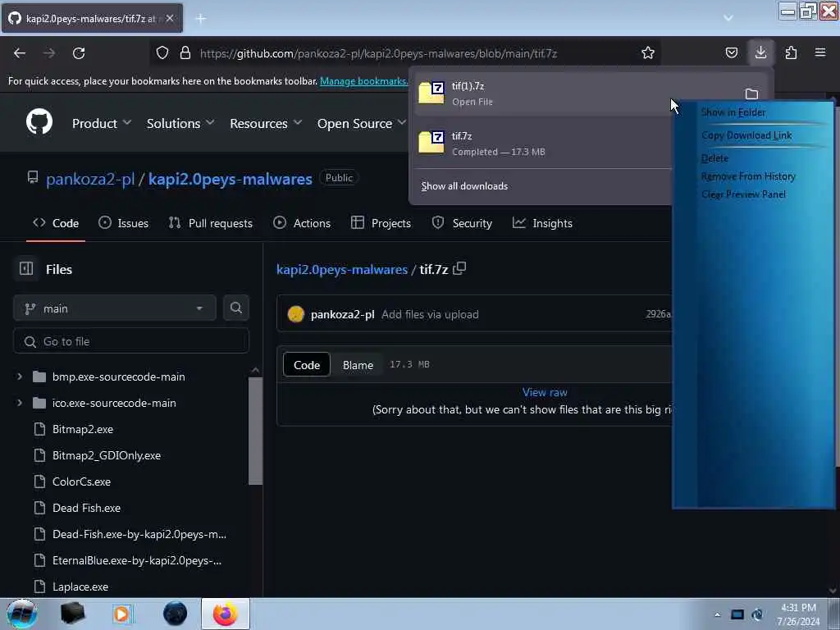840x630 pixels.
Task: Click the browser back arrow
Action: (x=20, y=53)
